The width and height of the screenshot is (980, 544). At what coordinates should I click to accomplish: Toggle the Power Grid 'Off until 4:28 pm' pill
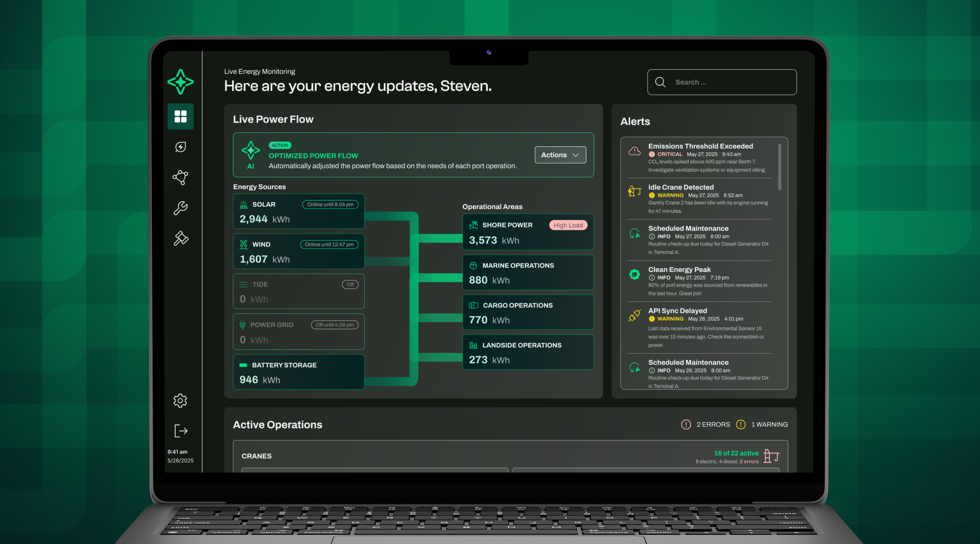click(x=334, y=325)
